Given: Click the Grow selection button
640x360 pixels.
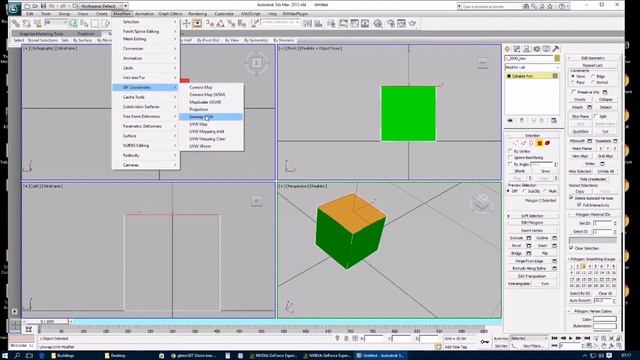Looking at the screenshot, I should pos(545,171).
